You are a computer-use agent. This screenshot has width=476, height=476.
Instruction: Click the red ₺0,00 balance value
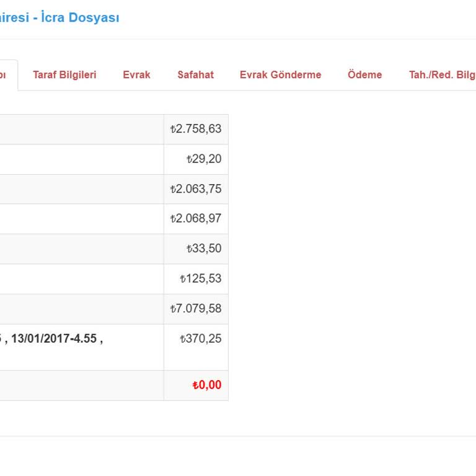[x=206, y=385]
